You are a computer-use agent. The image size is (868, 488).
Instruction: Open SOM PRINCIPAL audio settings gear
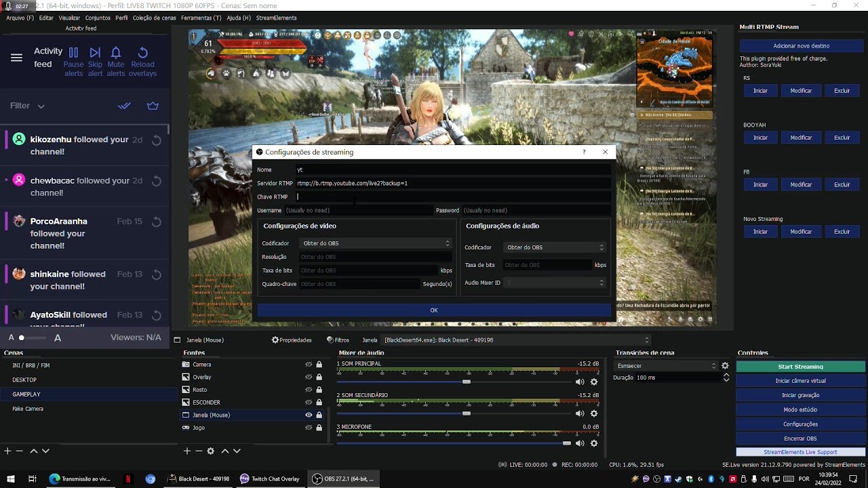coord(594,382)
